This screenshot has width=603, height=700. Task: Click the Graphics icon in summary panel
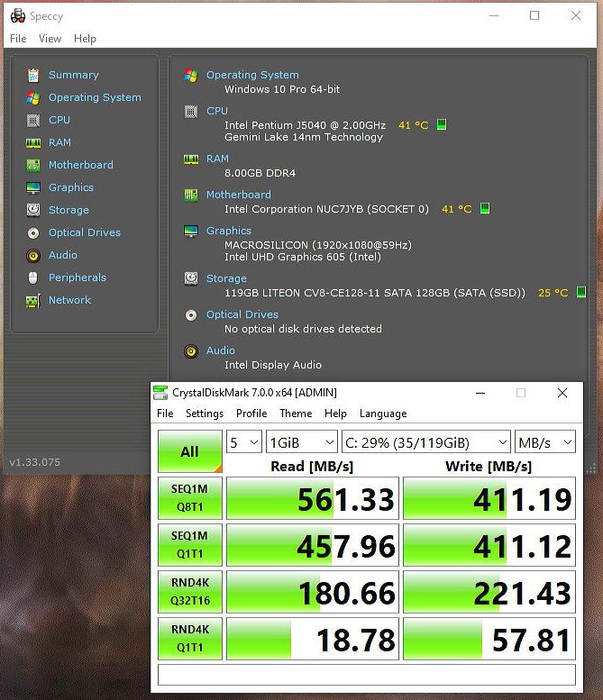[191, 232]
